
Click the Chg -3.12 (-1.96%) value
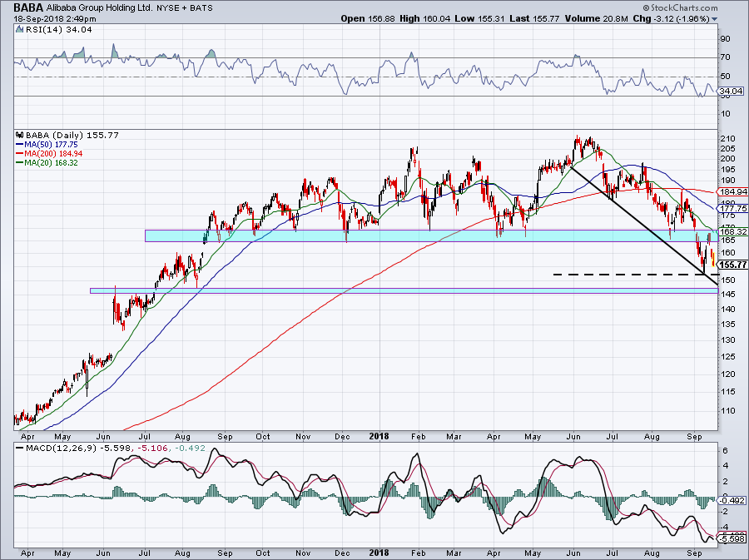682,18
